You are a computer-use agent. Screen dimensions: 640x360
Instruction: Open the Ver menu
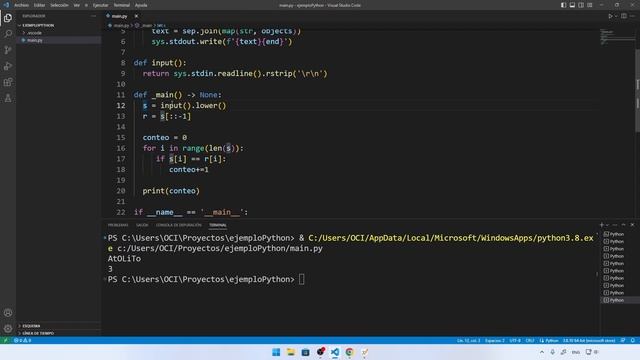[x=77, y=5]
